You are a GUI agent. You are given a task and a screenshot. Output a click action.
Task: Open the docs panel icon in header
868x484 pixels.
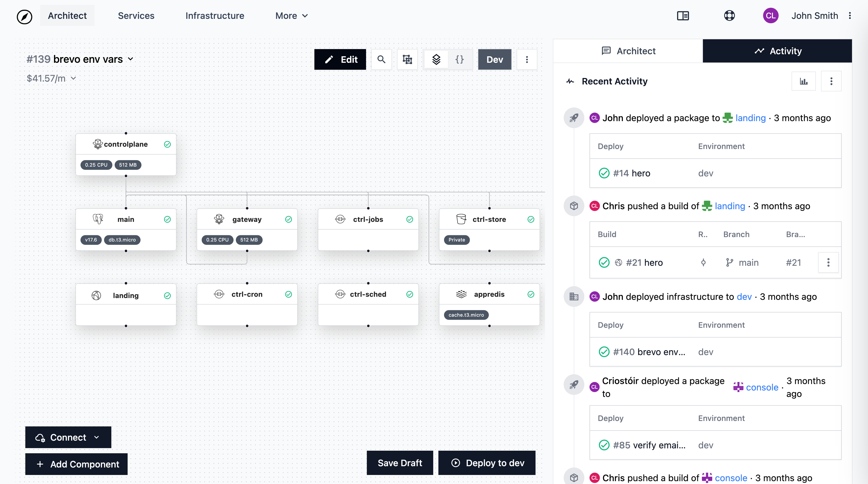[x=683, y=16]
